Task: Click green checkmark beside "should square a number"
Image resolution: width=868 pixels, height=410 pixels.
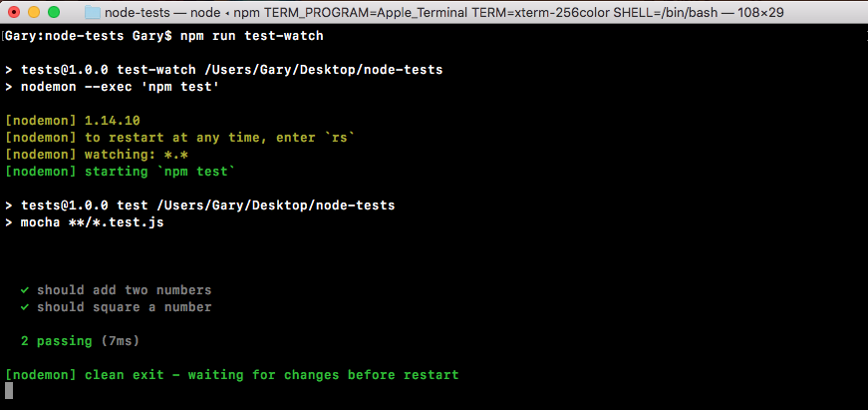Action: 24,307
